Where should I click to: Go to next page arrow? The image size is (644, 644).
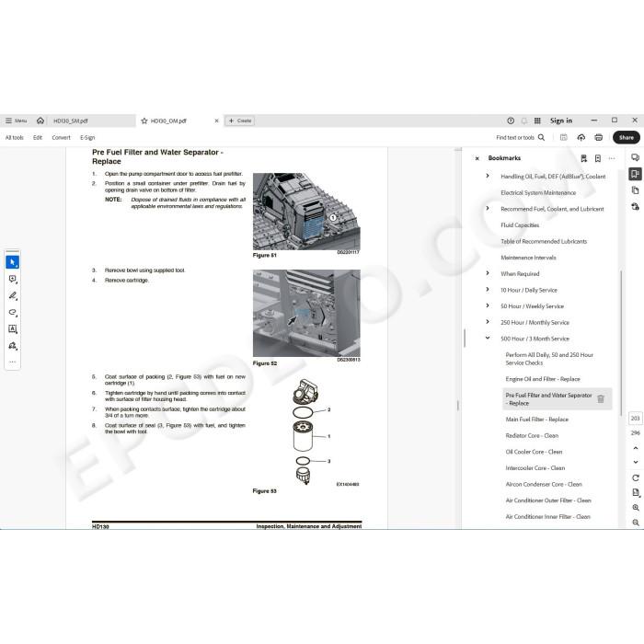(636, 462)
